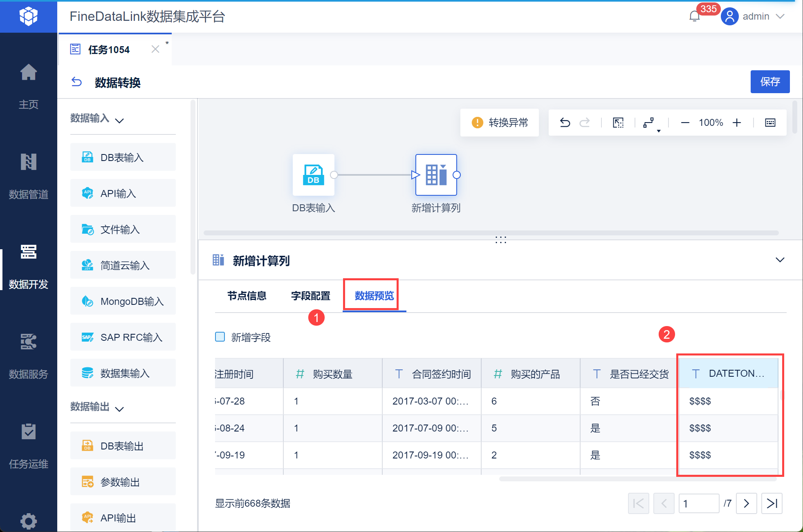This screenshot has width=803, height=532.
Task: Click the 注册时间 column header
Action: (249, 373)
